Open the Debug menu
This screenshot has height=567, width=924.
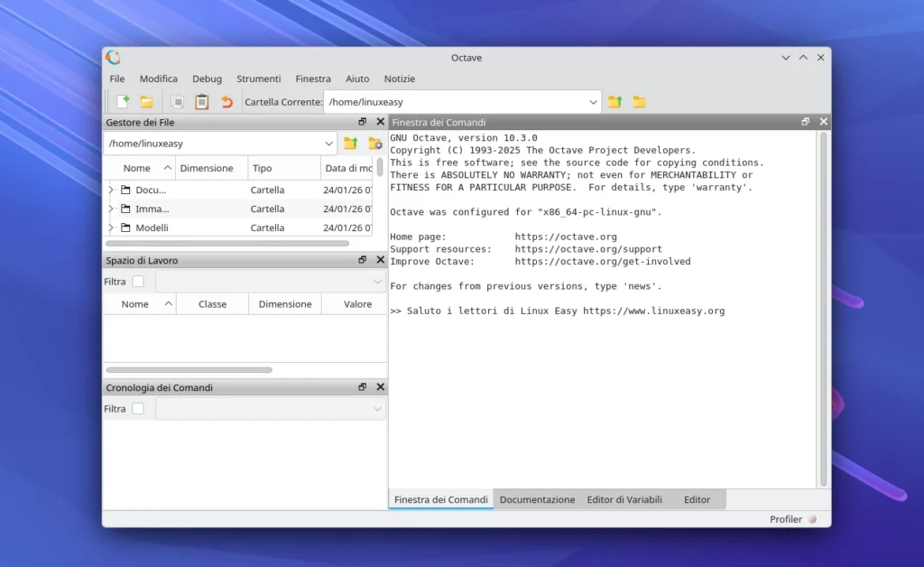coord(207,79)
